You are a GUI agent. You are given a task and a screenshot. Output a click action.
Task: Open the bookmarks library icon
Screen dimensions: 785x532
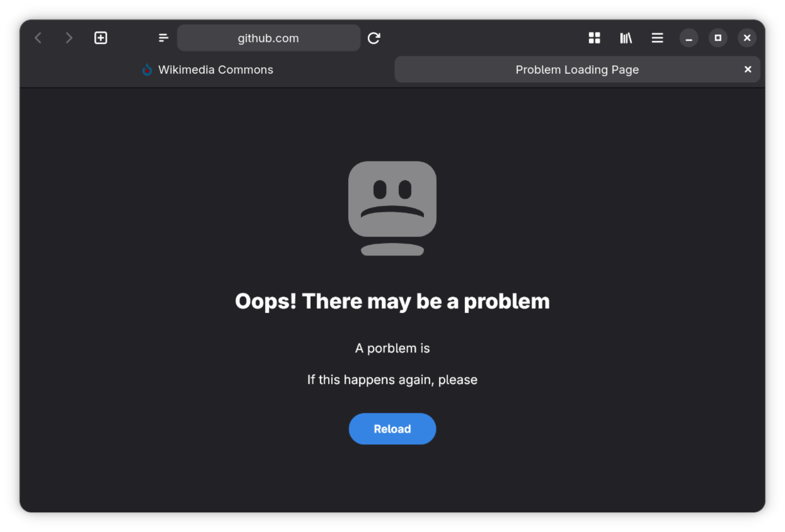[626, 38]
